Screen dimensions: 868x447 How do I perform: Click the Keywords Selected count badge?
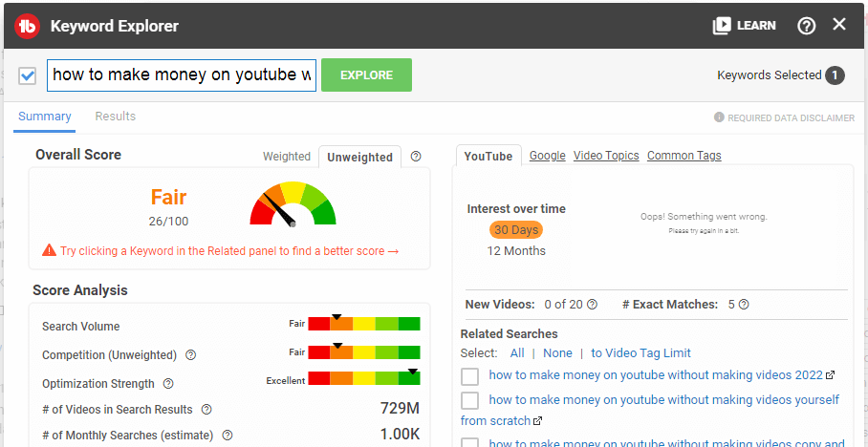(x=835, y=75)
